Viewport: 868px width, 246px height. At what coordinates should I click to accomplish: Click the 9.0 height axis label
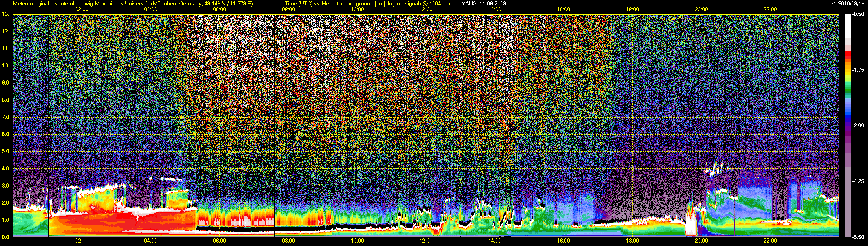(5, 82)
